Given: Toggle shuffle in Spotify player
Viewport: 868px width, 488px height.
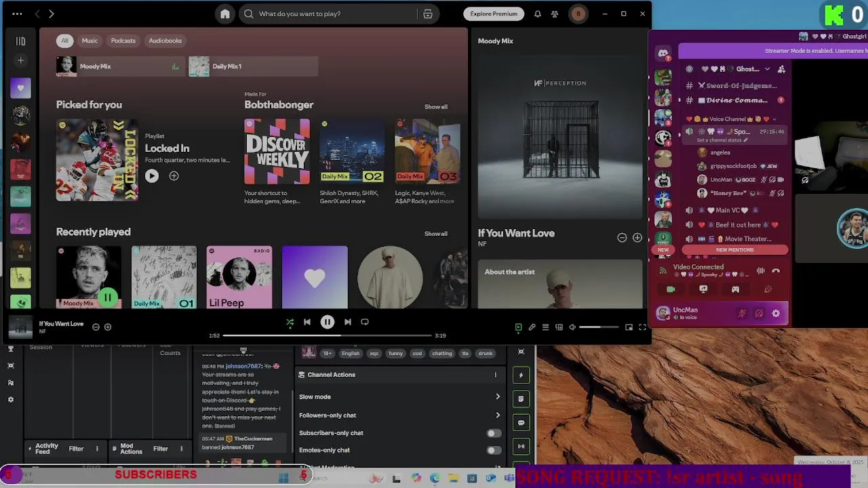Looking at the screenshot, I should 290,322.
